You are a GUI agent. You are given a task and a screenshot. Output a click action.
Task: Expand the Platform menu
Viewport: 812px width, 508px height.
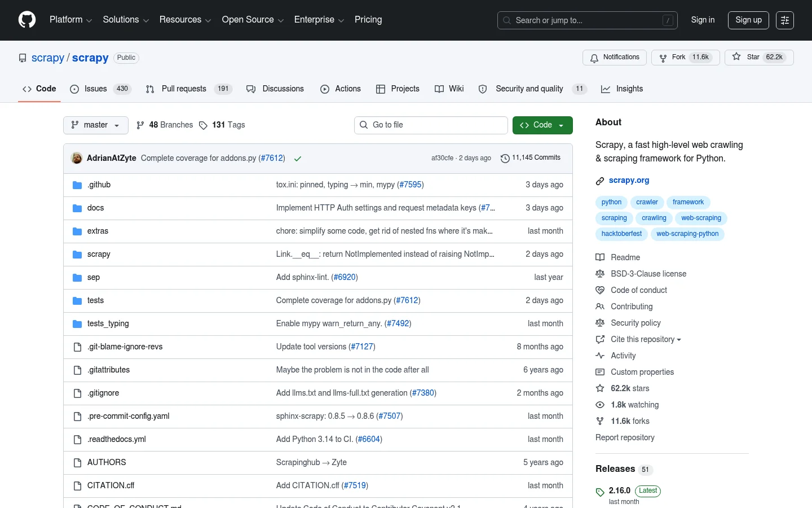pos(70,20)
